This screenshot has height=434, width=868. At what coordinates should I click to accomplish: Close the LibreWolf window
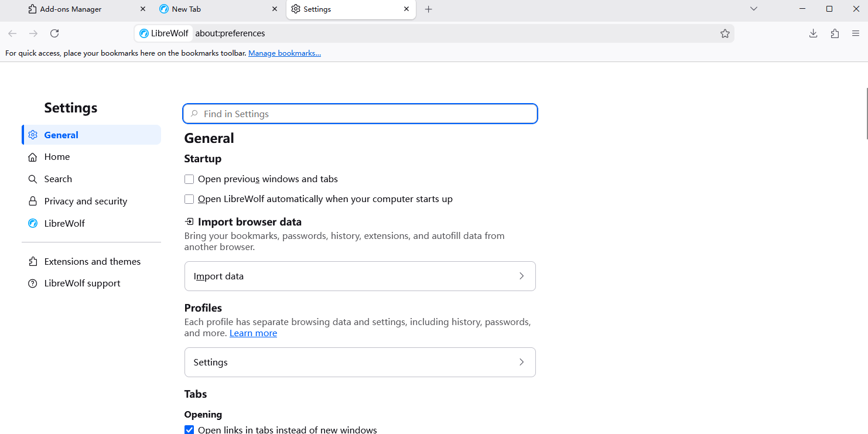tap(855, 9)
